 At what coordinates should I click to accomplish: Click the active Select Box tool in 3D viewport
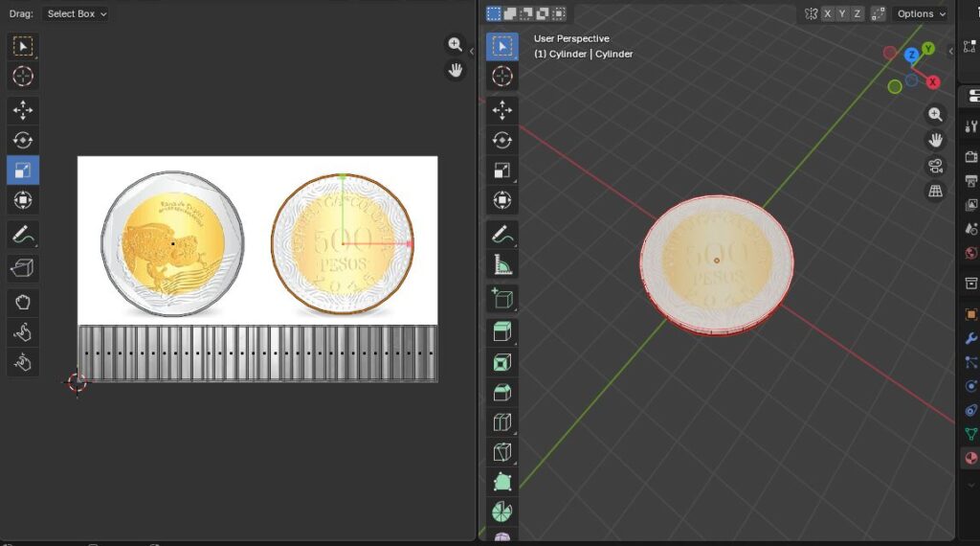[x=501, y=46]
